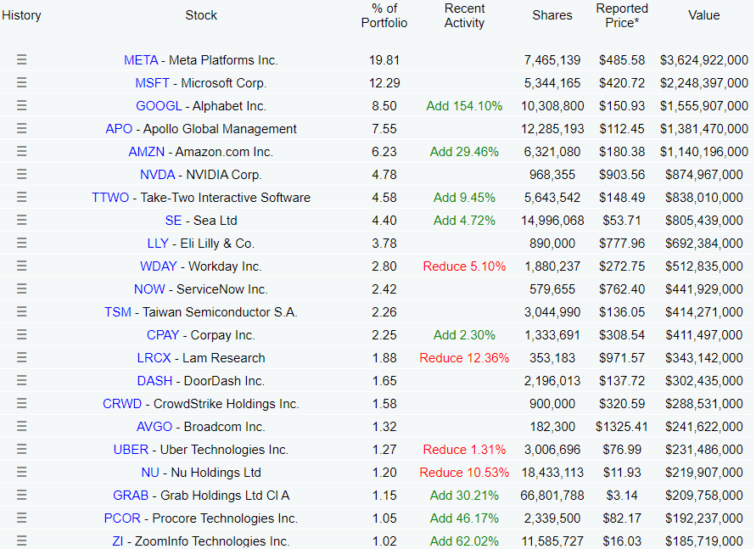Visit the NVDA ticker link

[158, 175]
